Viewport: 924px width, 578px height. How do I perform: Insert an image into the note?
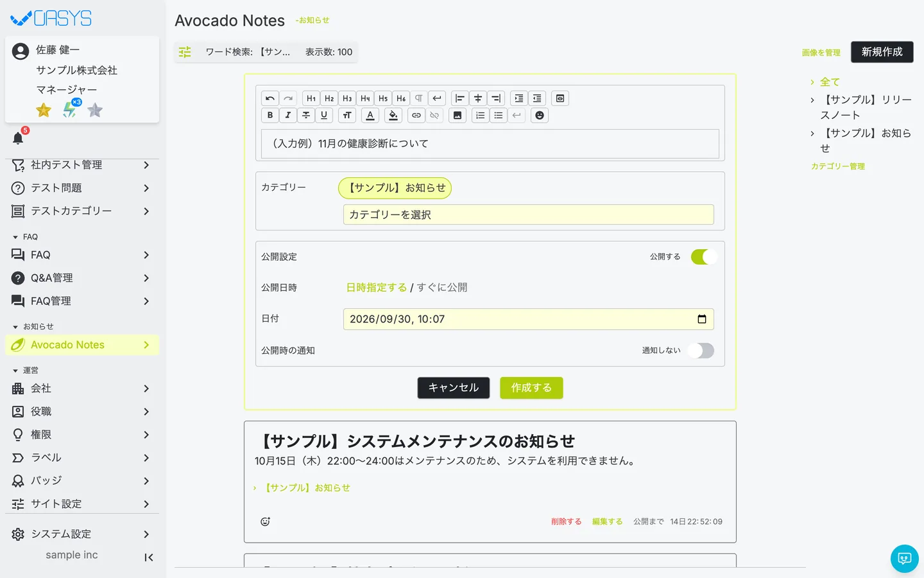458,116
